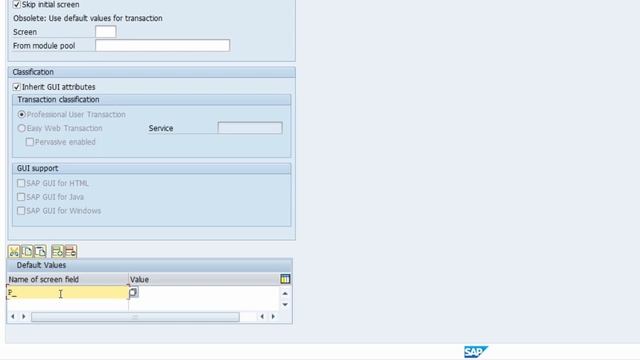Click the Insert Row icon
The height and width of the screenshot is (360, 640).
pos(58,251)
